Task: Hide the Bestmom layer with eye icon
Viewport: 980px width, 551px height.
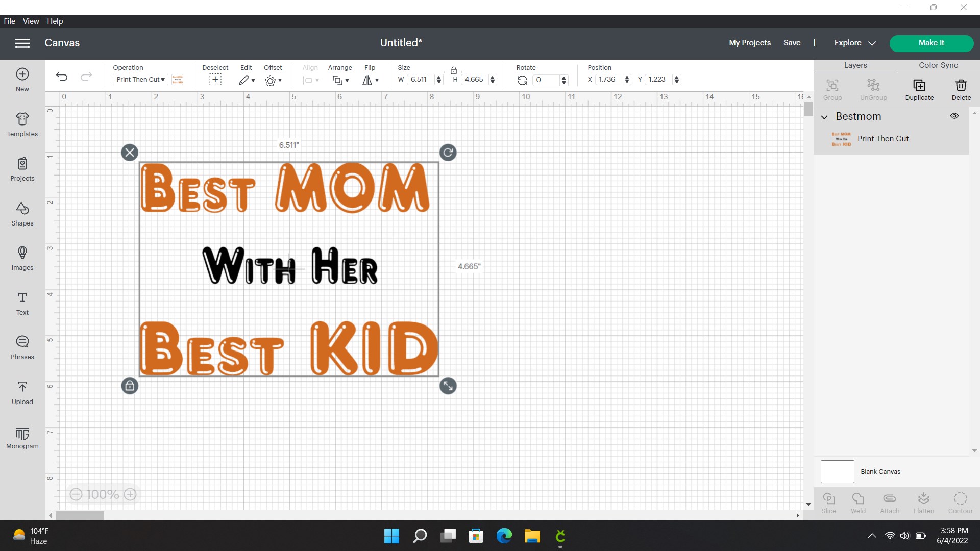Action: (x=954, y=116)
